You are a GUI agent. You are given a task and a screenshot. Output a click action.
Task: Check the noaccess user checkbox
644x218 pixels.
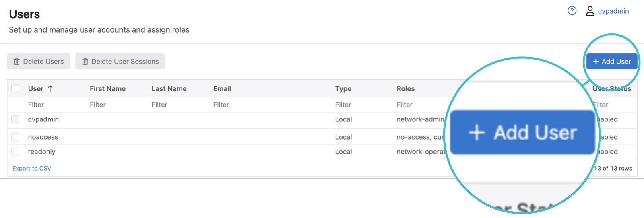pyautogui.click(x=15, y=137)
